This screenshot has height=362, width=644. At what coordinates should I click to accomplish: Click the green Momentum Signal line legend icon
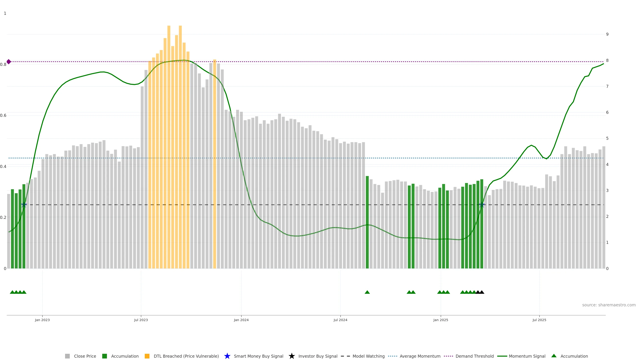click(x=502, y=356)
